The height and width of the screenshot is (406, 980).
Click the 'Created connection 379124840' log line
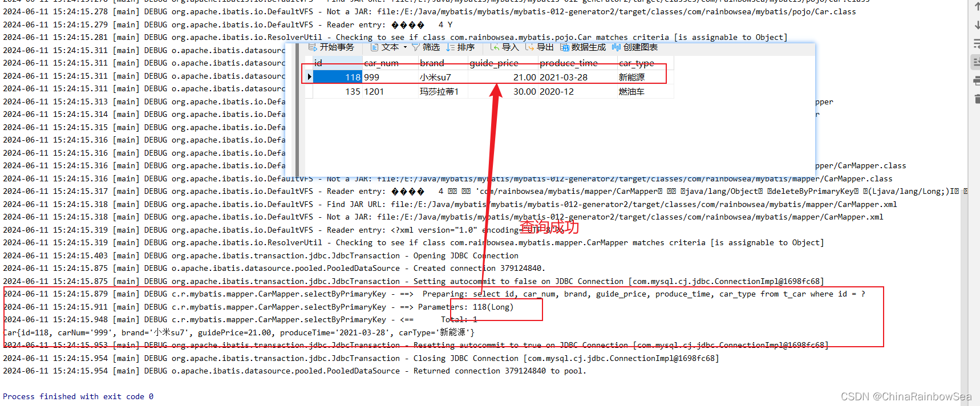[274, 268]
